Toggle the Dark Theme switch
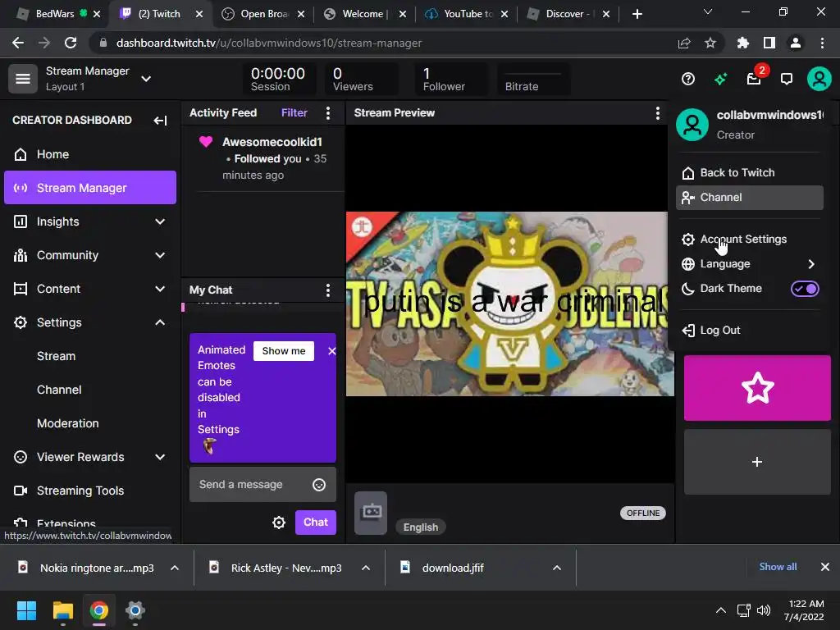 805,289
